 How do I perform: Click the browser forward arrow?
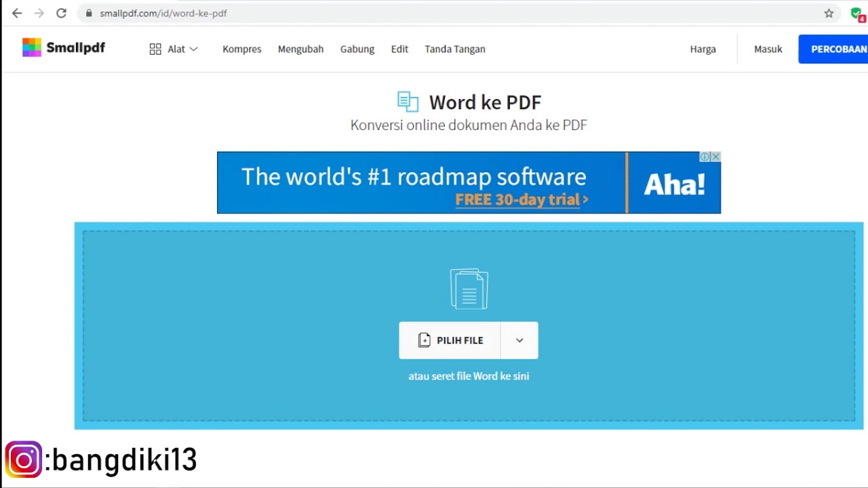click(39, 14)
